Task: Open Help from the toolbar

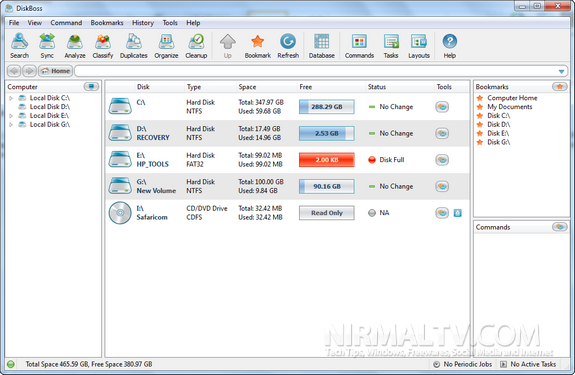Action: click(x=450, y=45)
